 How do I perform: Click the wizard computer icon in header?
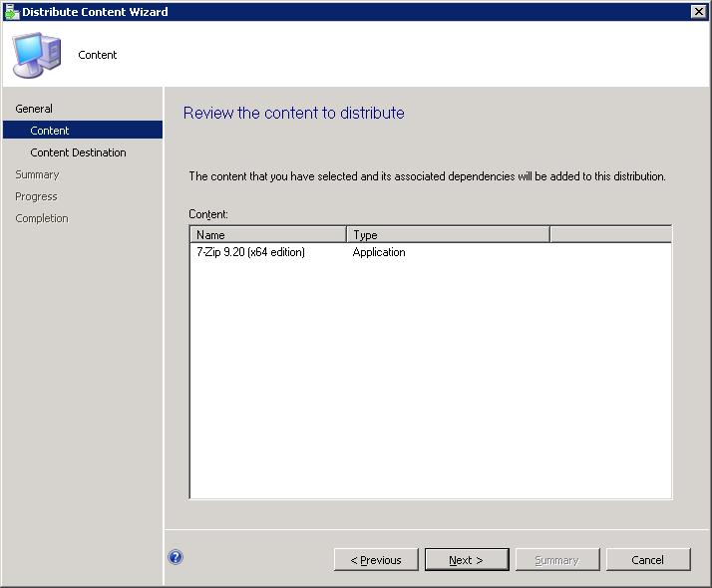(x=36, y=55)
